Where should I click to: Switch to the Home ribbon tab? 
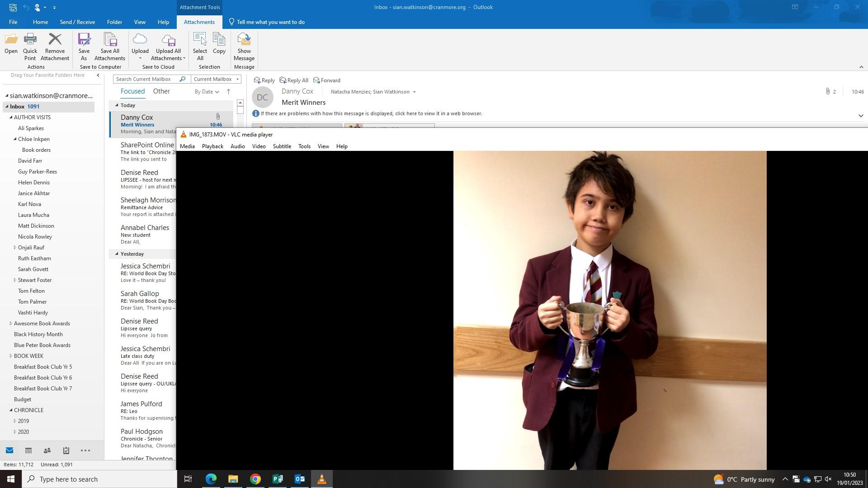40,22
